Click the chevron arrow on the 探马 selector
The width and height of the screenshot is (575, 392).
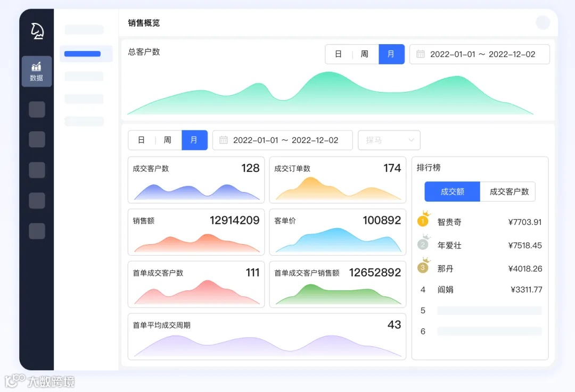[x=410, y=140]
